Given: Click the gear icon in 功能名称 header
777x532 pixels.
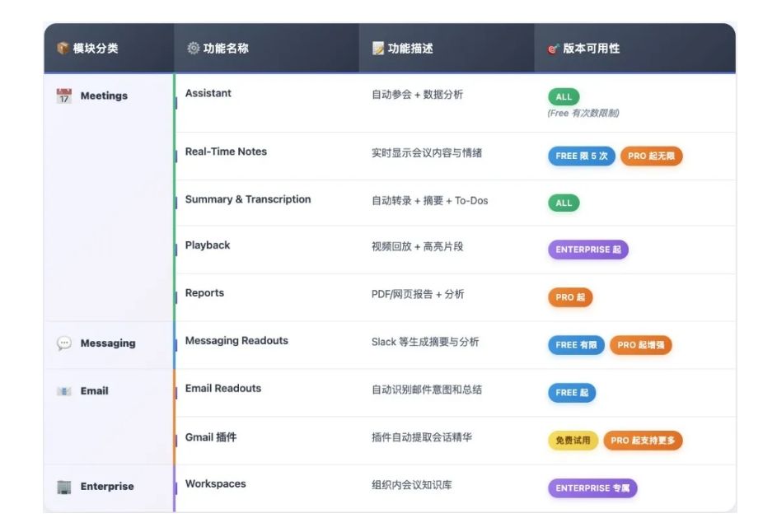Looking at the screenshot, I should pyautogui.click(x=194, y=48).
